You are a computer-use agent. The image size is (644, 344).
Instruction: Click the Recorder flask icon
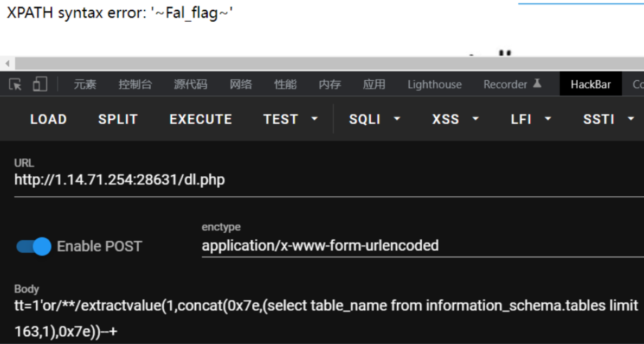pos(537,84)
